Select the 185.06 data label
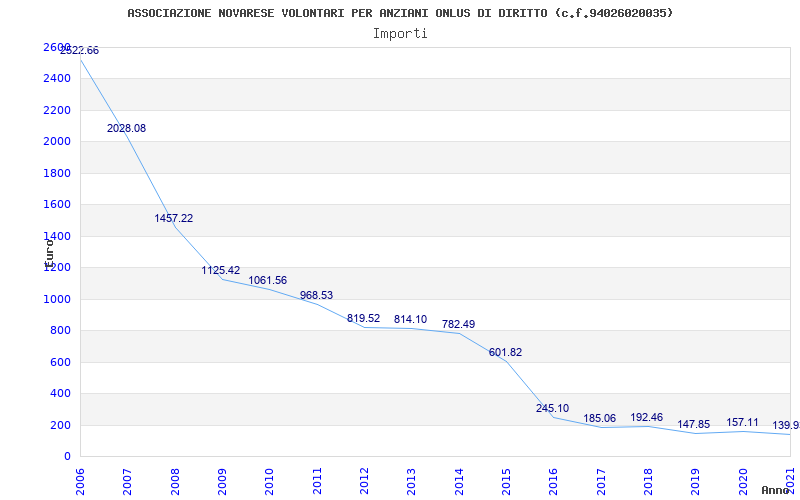Screen dimensions: 800x500 (x=600, y=418)
